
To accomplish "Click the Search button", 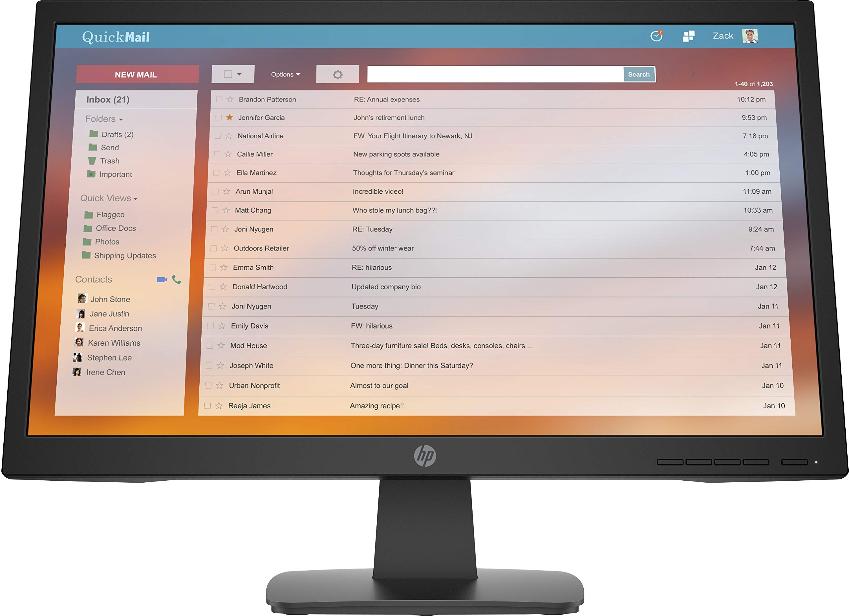I will click(x=637, y=74).
